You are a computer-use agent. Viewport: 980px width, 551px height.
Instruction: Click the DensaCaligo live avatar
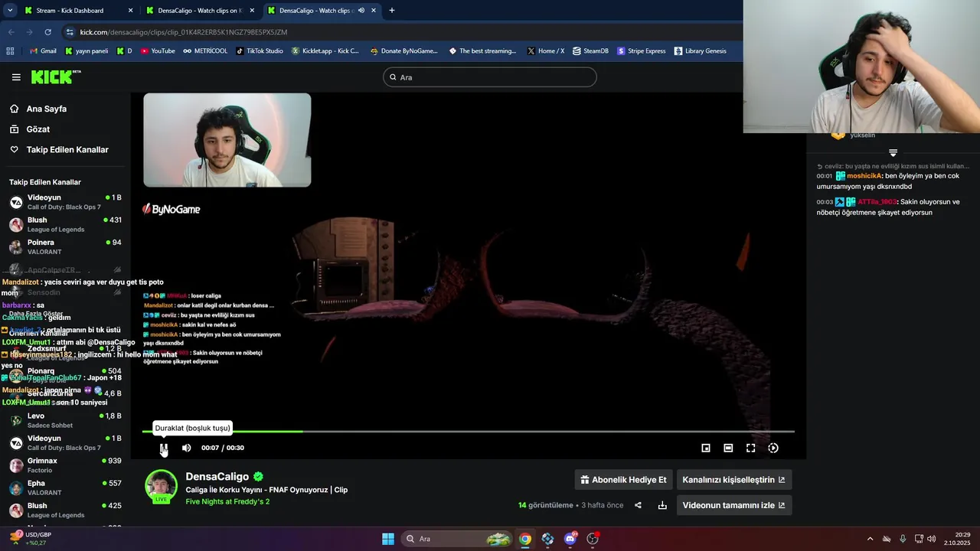(161, 487)
